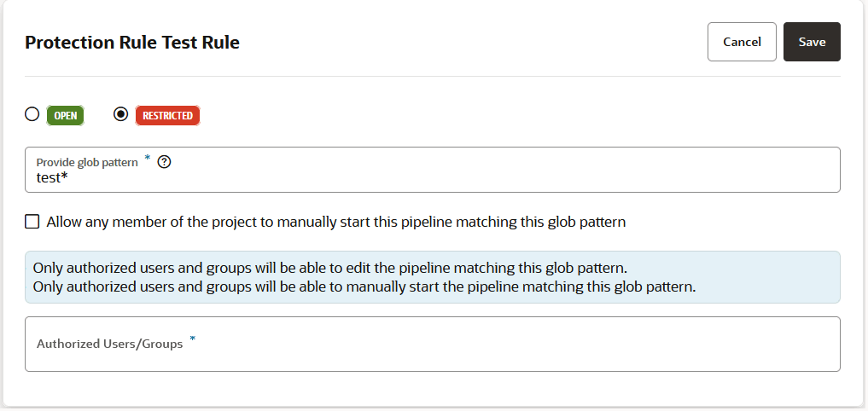Cancel editing the protection rule
The width and height of the screenshot is (868, 411).
tap(742, 42)
